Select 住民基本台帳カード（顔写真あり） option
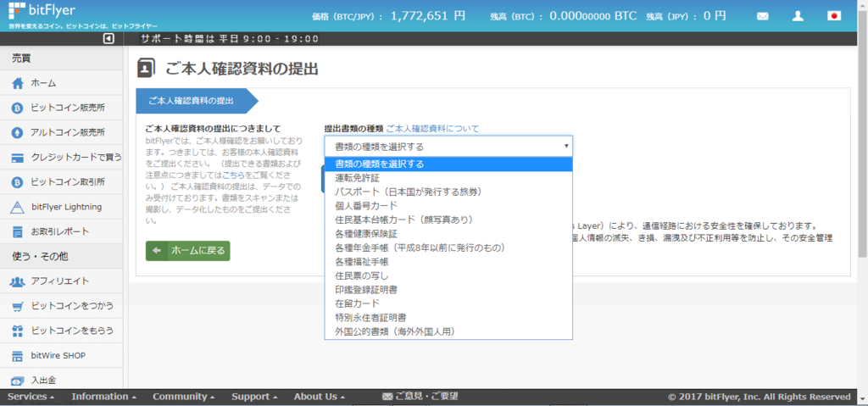This screenshot has height=406, width=868. (x=448, y=220)
